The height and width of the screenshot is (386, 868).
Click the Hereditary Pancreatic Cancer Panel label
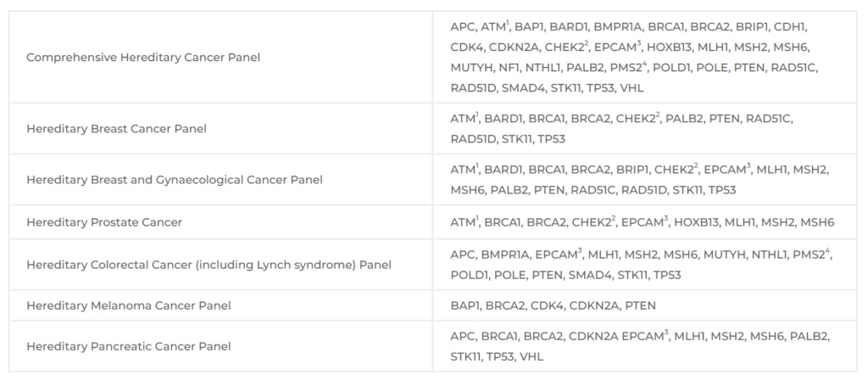pyautogui.click(x=129, y=347)
